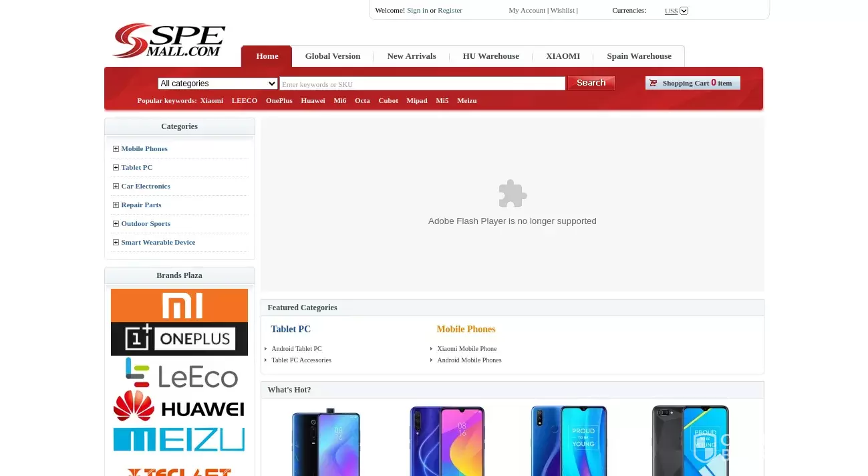Click the shopping cart icon
Image resolution: width=868 pixels, height=476 pixels.
(x=653, y=83)
